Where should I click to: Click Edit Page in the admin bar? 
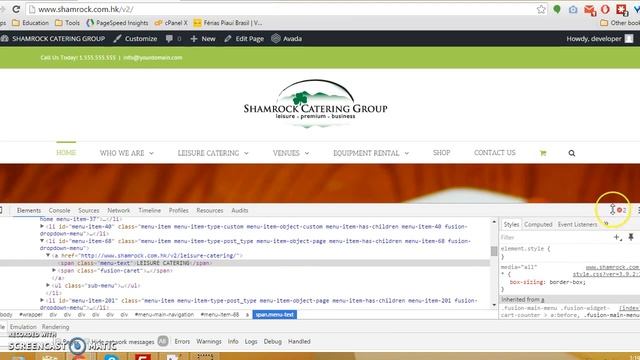tap(244, 39)
